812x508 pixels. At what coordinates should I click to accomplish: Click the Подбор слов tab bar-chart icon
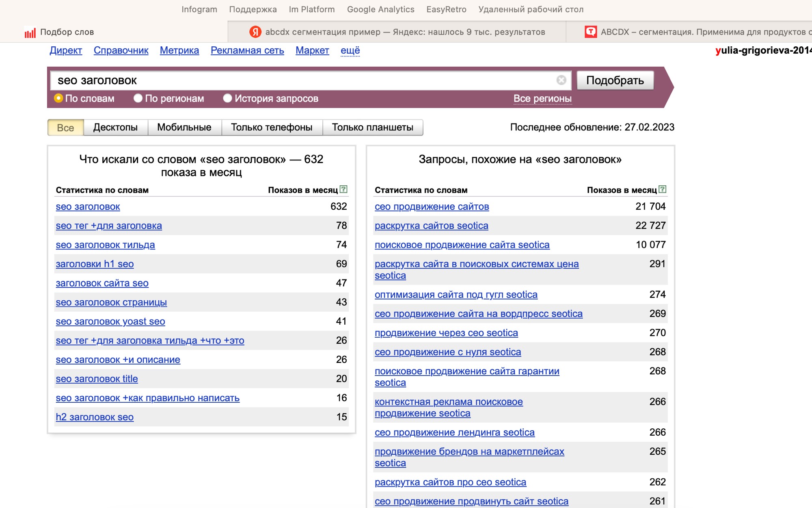[x=30, y=33]
